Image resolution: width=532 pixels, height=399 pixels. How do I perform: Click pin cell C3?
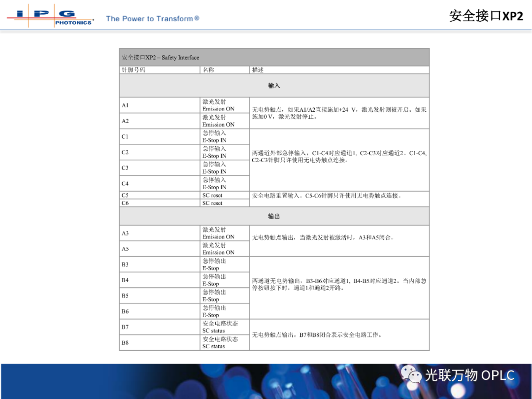click(125, 168)
